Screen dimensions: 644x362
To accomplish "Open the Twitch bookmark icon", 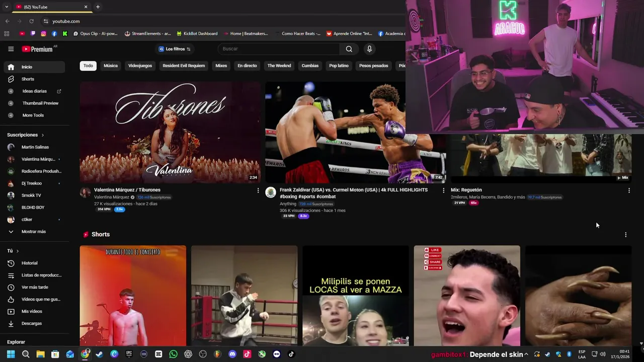I will [x=33, y=34].
